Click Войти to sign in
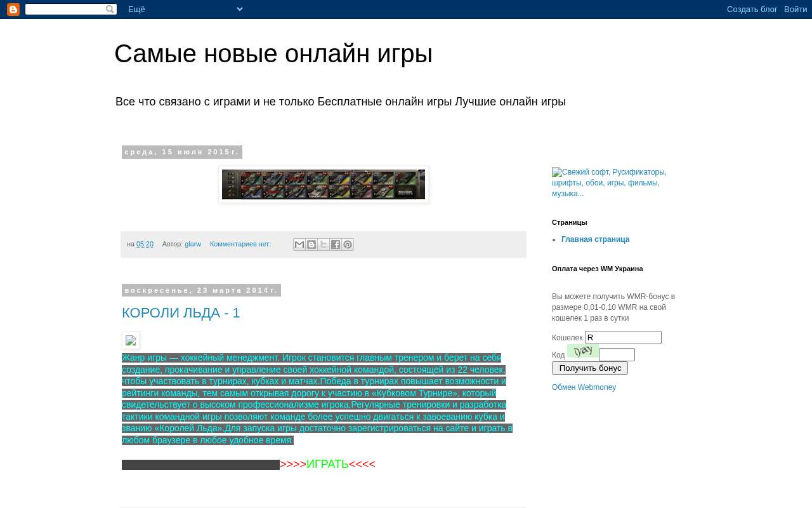The height and width of the screenshot is (508, 812). tap(796, 10)
